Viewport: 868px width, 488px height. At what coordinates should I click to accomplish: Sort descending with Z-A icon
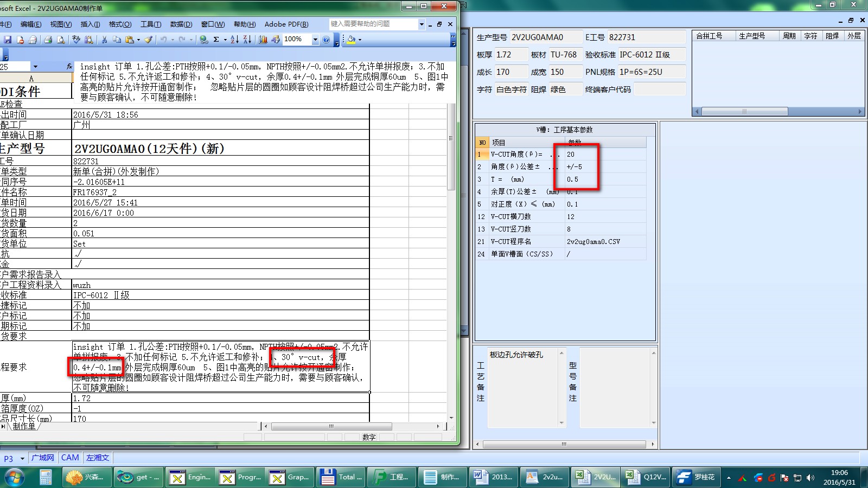click(x=247, y=40)
